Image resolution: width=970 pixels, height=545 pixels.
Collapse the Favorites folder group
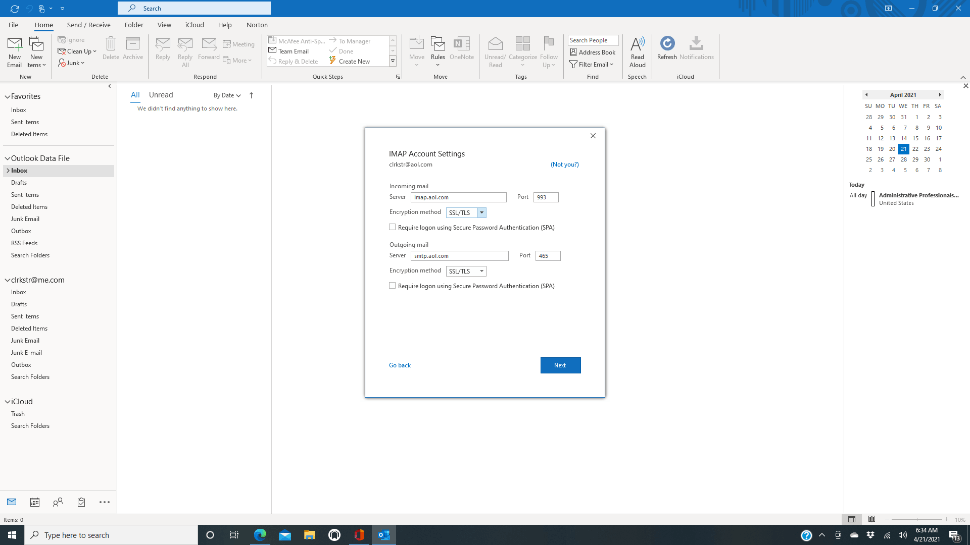pyautogui.click(x=7, y=97)
